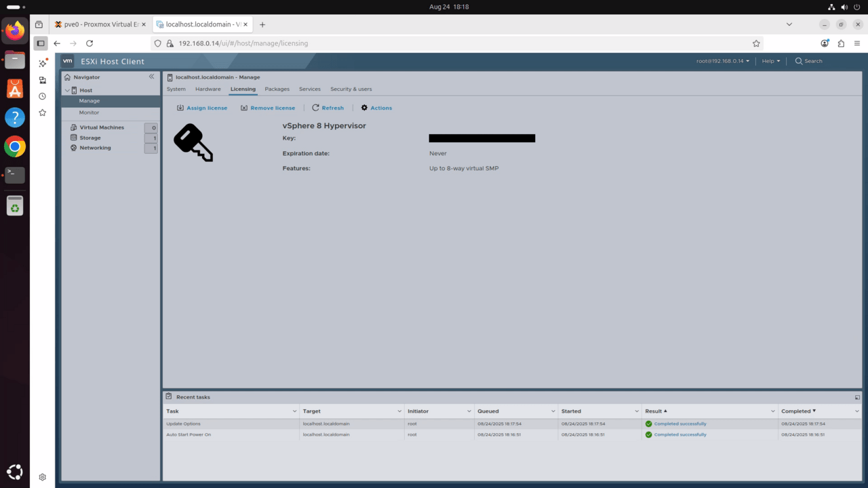Screen dimensions: 868x488
Task: Click the Storage icon in Navigator
Action: click(73, 138)
